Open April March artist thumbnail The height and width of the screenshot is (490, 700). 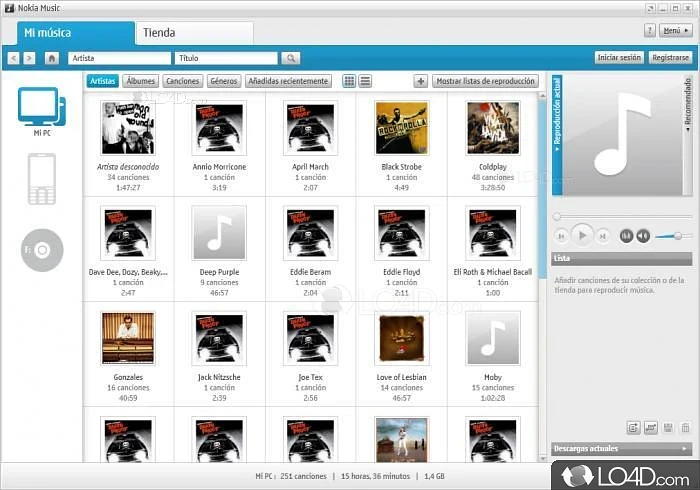pos(310,128)
